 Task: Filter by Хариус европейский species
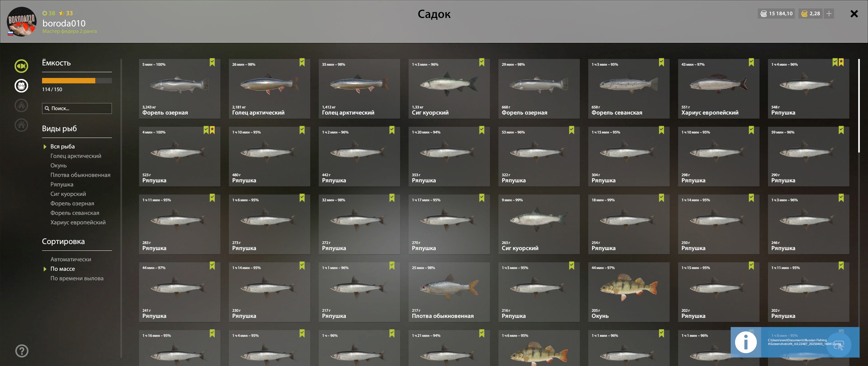(78, 222)
